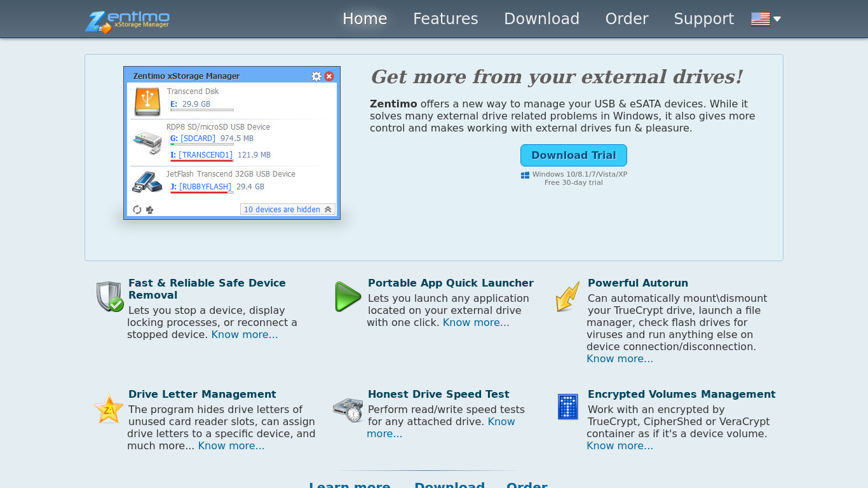The width and height of the screenshot is (868, 488).
Task: Click the Zentimo xStorage Manager logo
Action: click(x=127, y=21)
